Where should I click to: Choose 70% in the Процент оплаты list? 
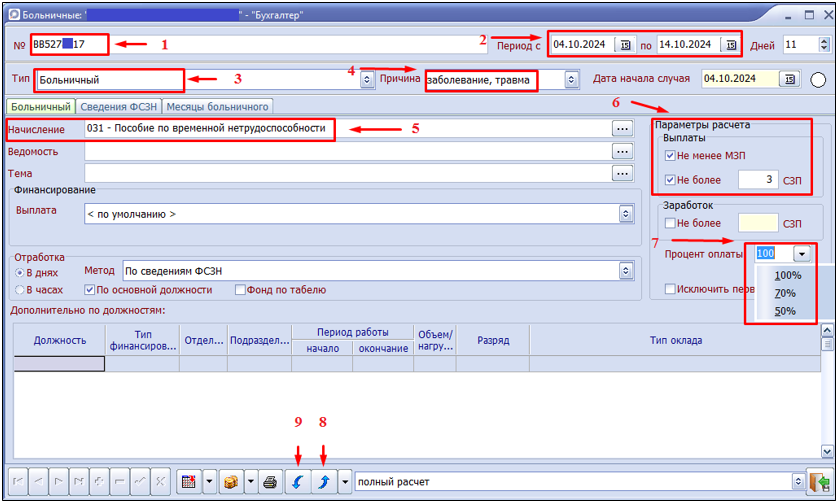[x=786, y=293]
